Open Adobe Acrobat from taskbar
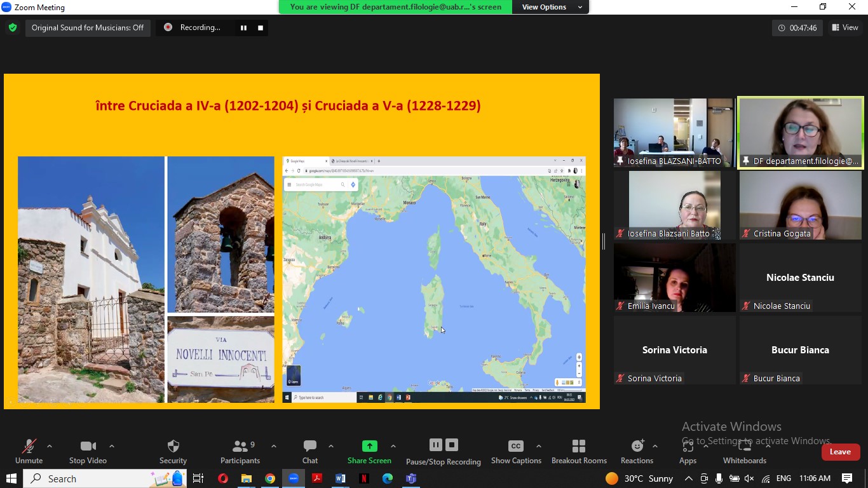 tap(317, 478)
